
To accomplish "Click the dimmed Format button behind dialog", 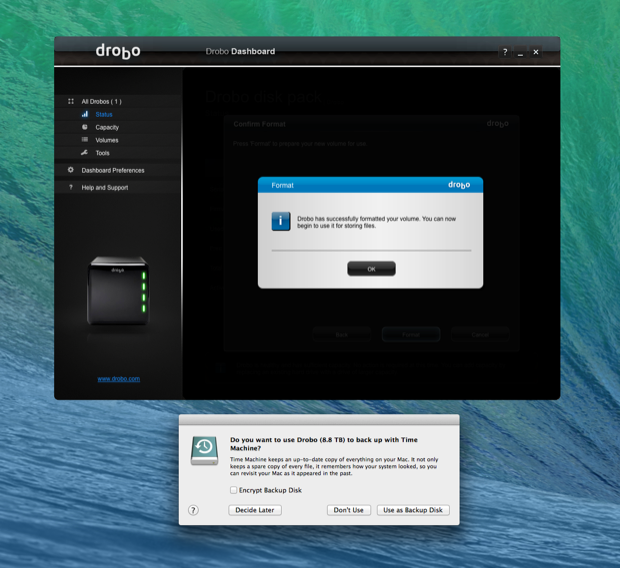I will [x=411, y=335].
